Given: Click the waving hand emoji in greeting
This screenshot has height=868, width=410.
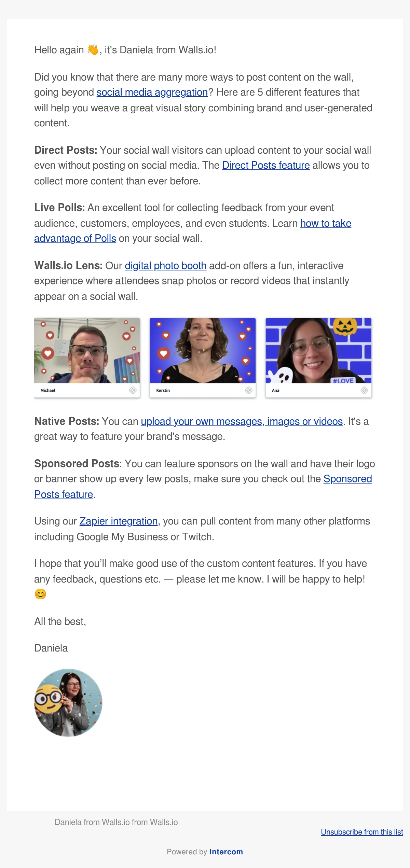Looking at the screenshot, I should click(93, 50).
